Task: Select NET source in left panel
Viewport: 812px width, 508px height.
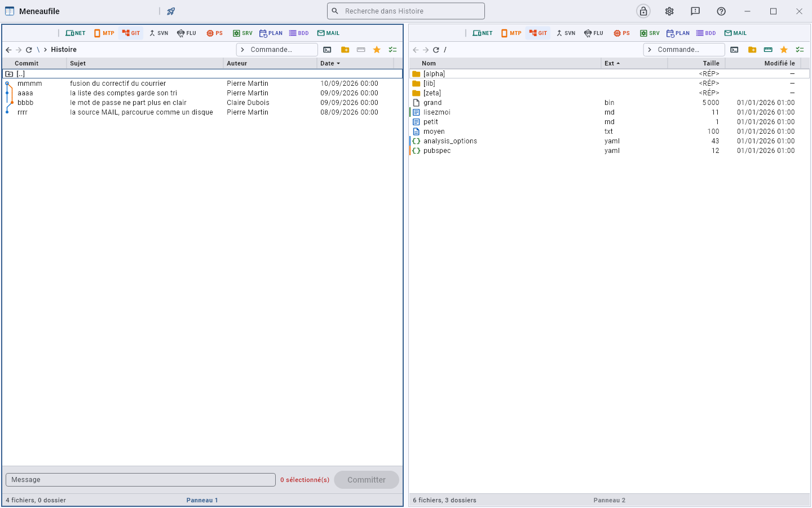Action: click(x=76, y=33)
